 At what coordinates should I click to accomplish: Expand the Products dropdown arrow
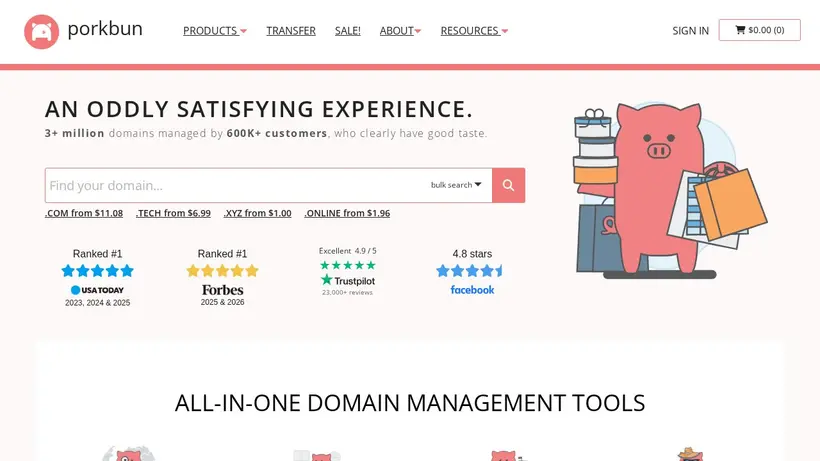[244, 31]
